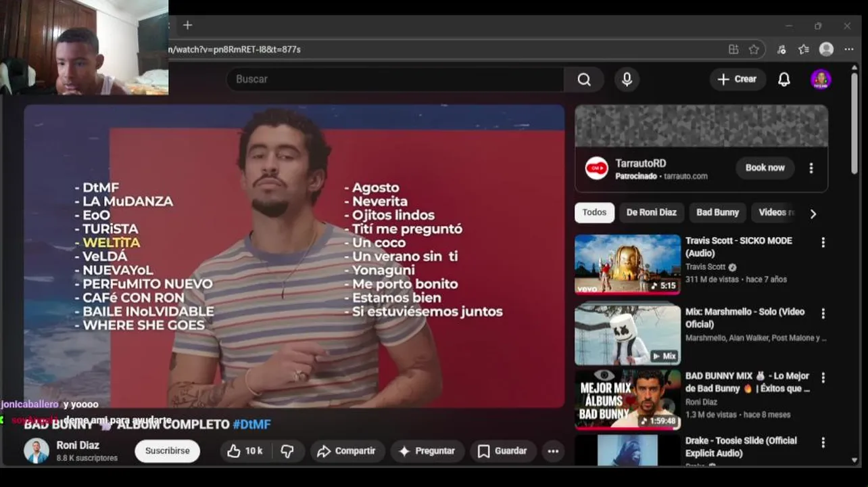This screenshot has height=487, width=868.
Task: Open the Roni Diaz channel name
Action: coord(78,445)
